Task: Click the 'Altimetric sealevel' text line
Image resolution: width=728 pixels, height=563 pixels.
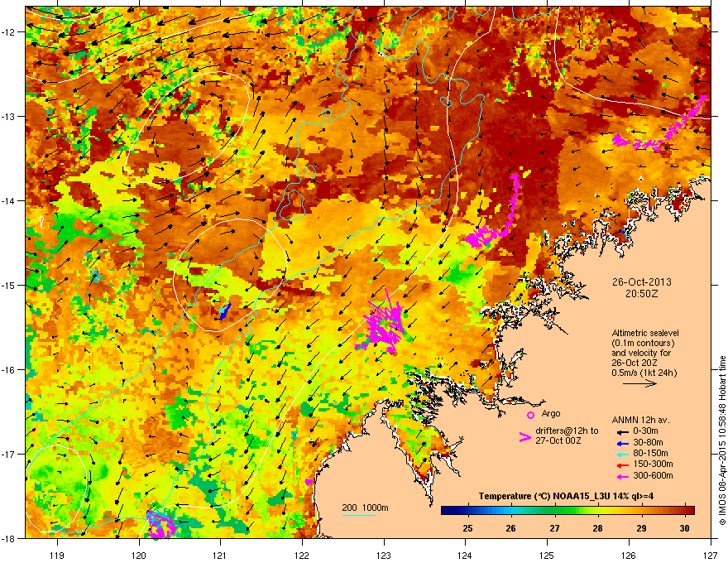Action: point(645,333)
